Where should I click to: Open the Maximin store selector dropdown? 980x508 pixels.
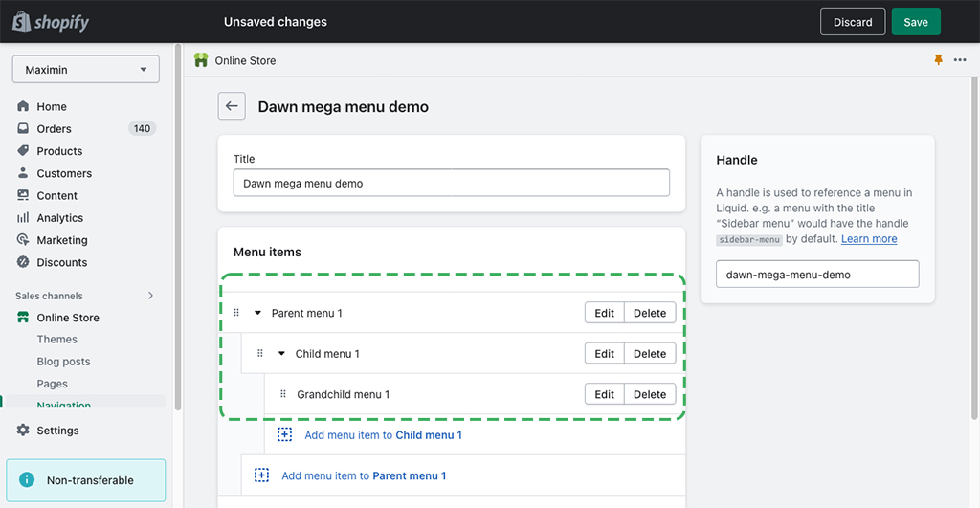(85, 69)
